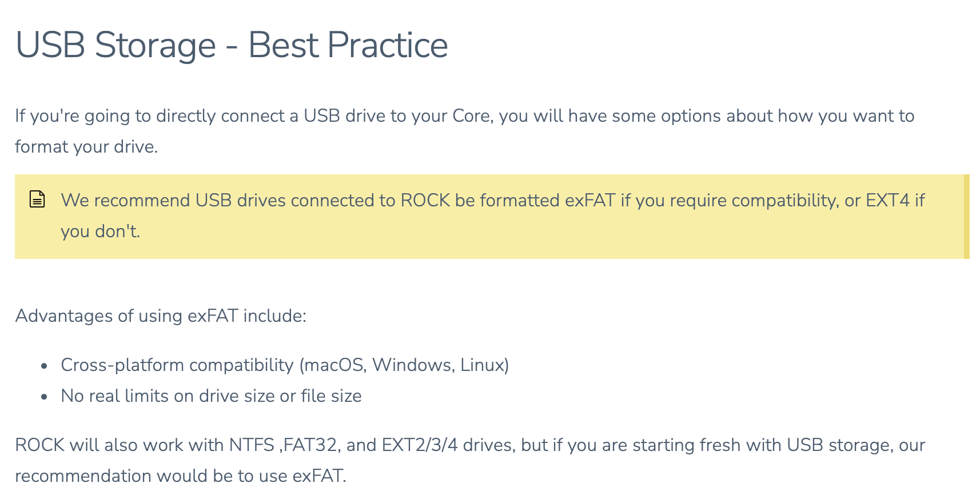Select the word "Core" in the intro paragraph
The height and width of the screenshot is (503, 980).
point(471,116)
